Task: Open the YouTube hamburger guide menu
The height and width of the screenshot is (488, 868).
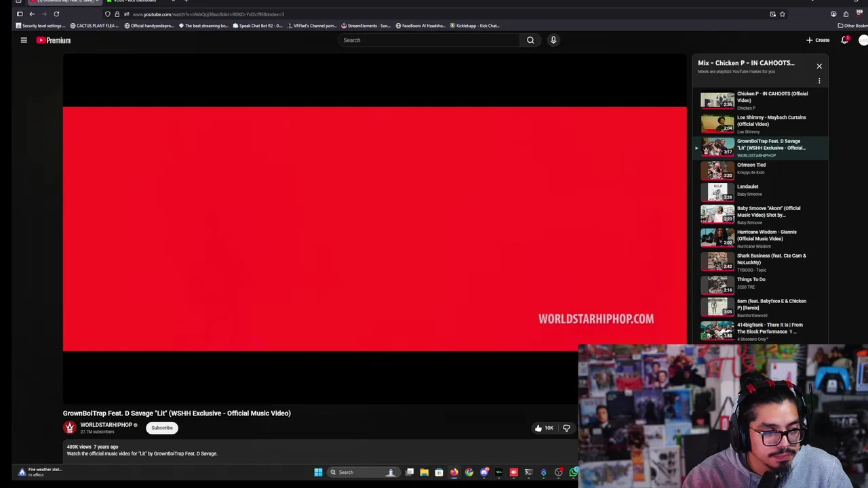Action: [24, 40]
